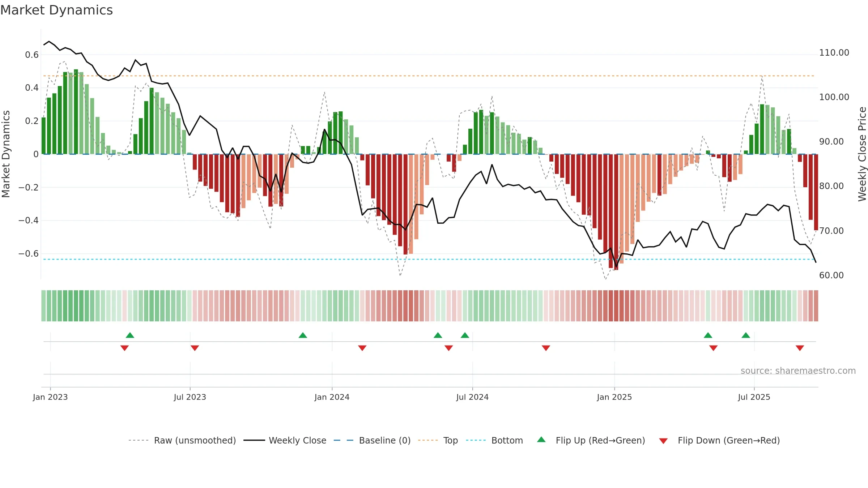The height and width of the screenshot is (488, 868).
Task: Toggle the 'Flip Up (Red→Green)' legend label
Action: tap(600, 440)
